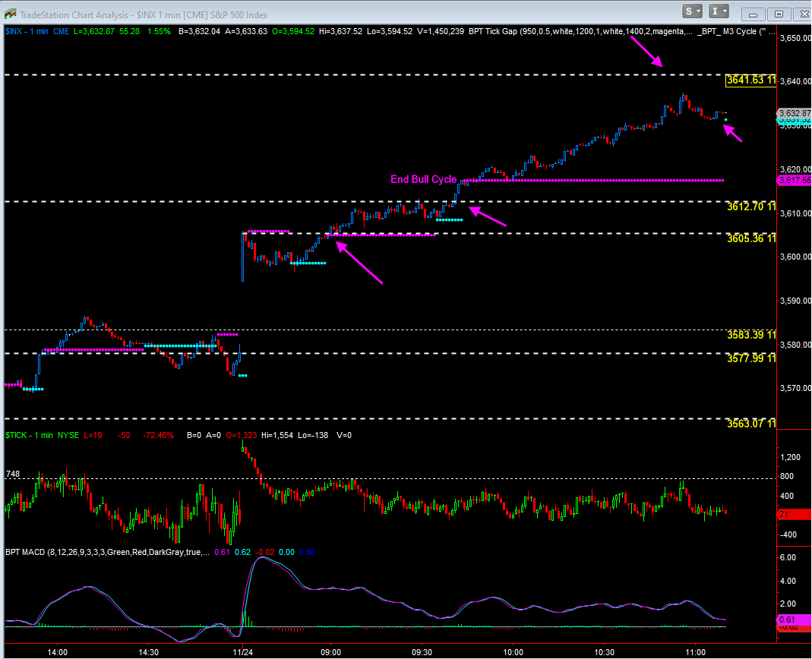Click the TradeStation chart window icon

[x=9, y=12]
